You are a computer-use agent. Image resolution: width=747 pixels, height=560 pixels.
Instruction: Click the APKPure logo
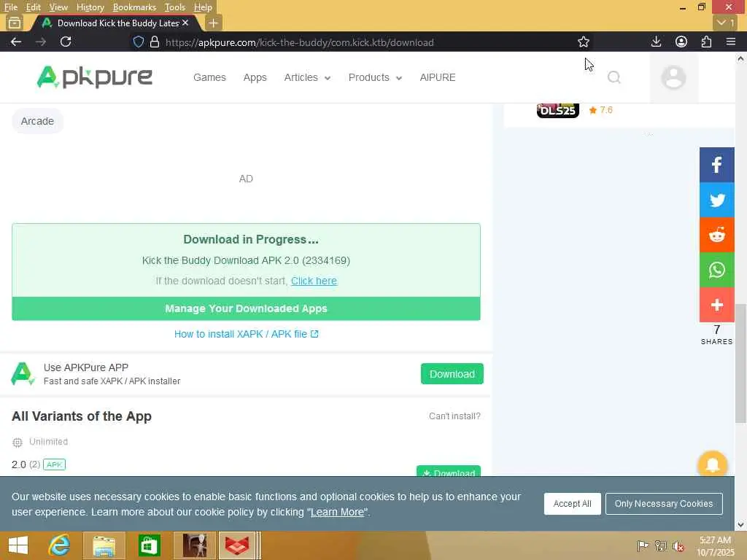[94, 77]
